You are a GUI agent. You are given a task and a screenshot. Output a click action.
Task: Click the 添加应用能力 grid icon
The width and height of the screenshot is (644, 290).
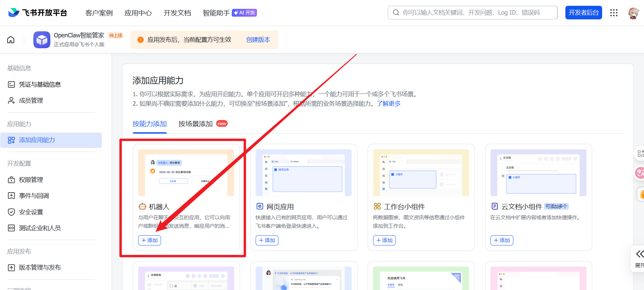point(11,140)
